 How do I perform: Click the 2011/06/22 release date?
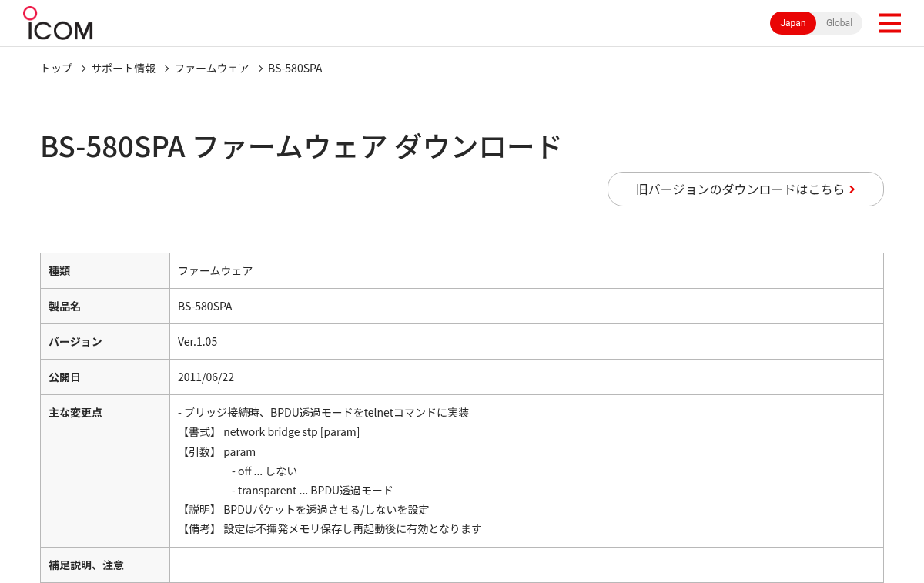click(206, 377)
